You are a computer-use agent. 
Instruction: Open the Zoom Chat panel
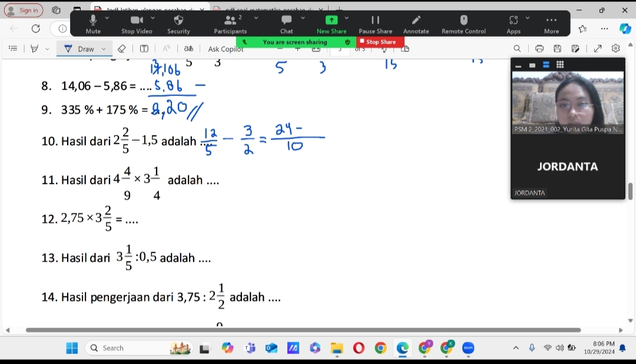click(286, 24)
